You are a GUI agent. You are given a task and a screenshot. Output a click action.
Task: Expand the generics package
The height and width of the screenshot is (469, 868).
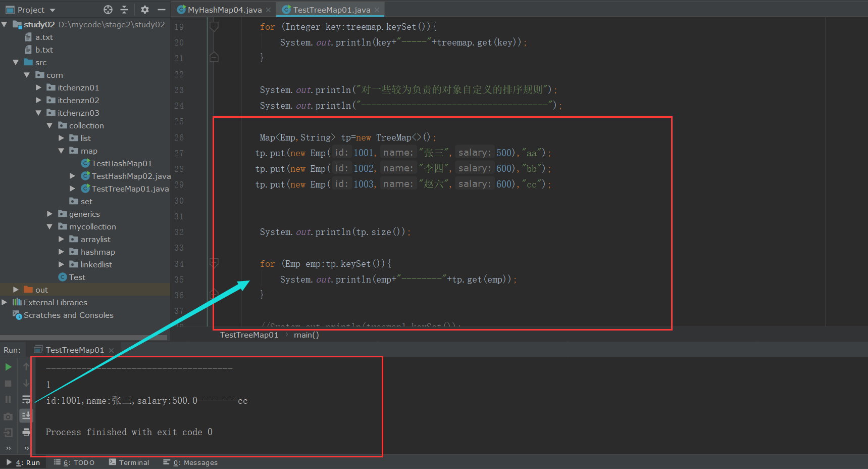point(49,214)
